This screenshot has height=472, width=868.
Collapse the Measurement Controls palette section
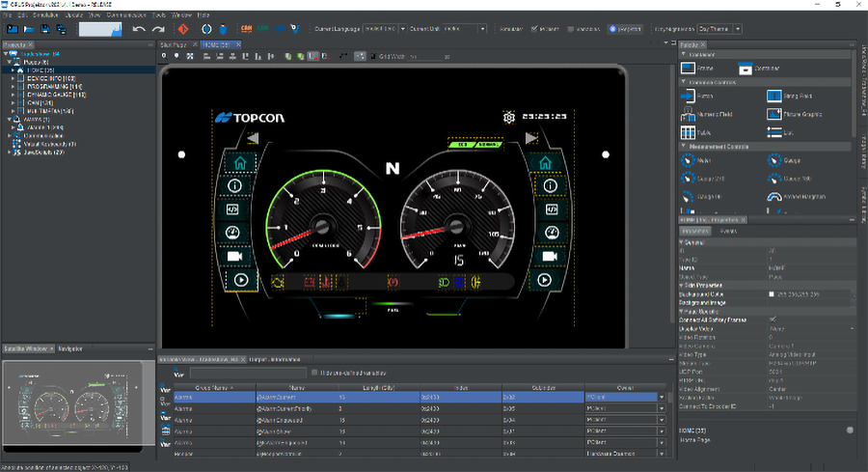[x=684, y=147]
